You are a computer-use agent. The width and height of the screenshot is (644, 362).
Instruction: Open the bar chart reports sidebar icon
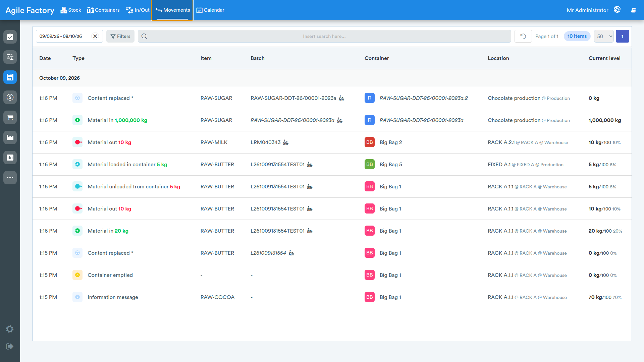coord(10,158)
